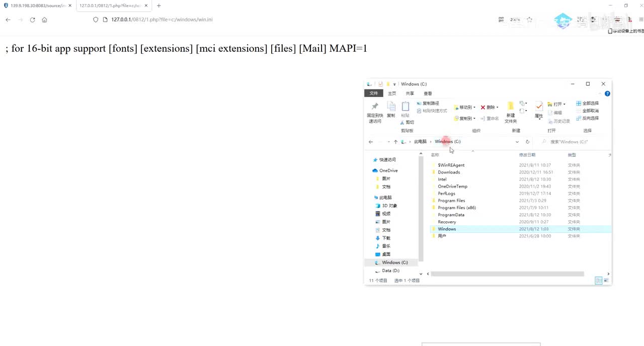This screenshot has height=346, width=644.
Task: Open Explorer Help blue question mark
Action: pyautogui.click(x=607, y=94)
